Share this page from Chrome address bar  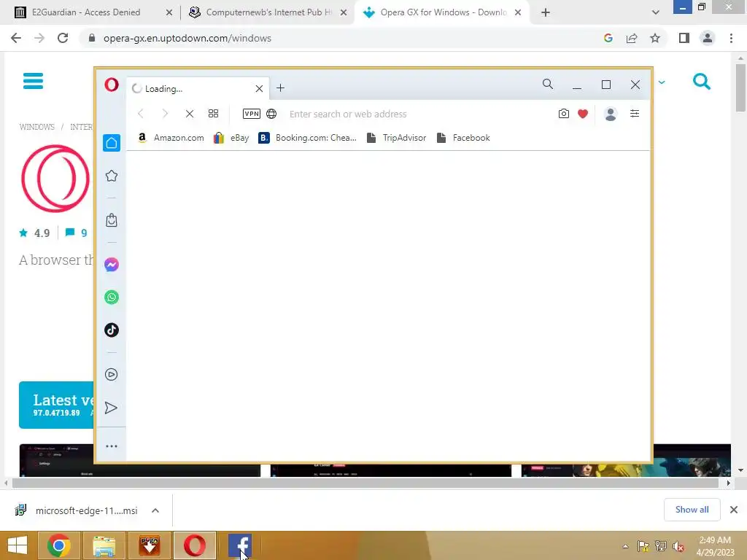click(632, 38)
